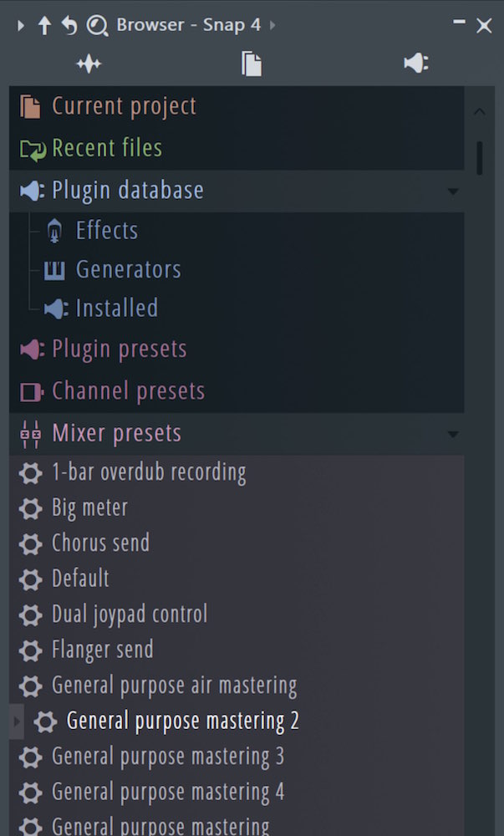Click the up arrow icon in header

coord(45,25)
